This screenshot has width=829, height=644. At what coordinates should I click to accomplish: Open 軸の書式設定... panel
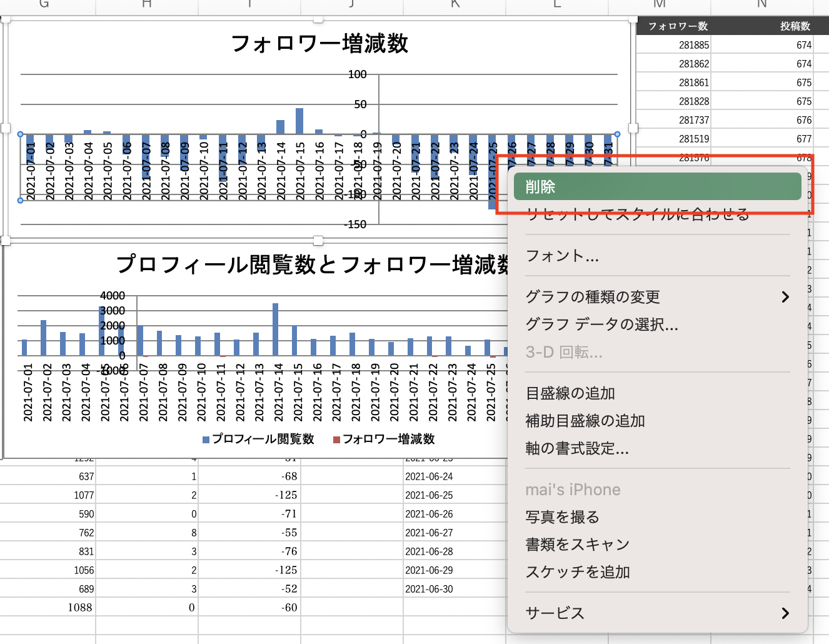[577, 448]
